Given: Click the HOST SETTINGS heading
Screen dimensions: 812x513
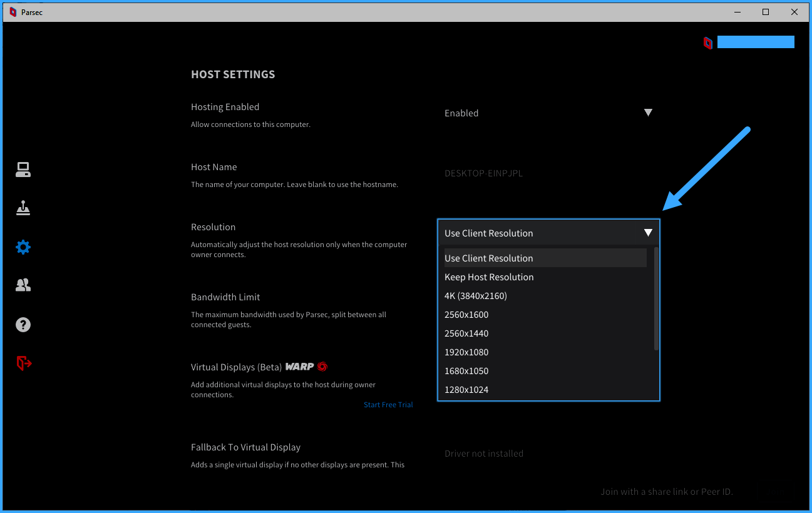Looking at the screenshot, I should tap(233, 74).
